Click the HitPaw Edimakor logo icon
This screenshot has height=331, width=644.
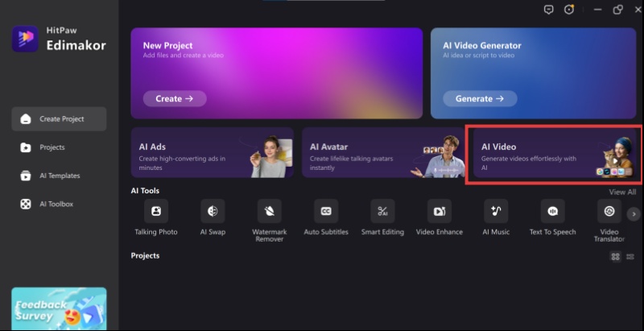pyautogui.click(x=25, y=39)
